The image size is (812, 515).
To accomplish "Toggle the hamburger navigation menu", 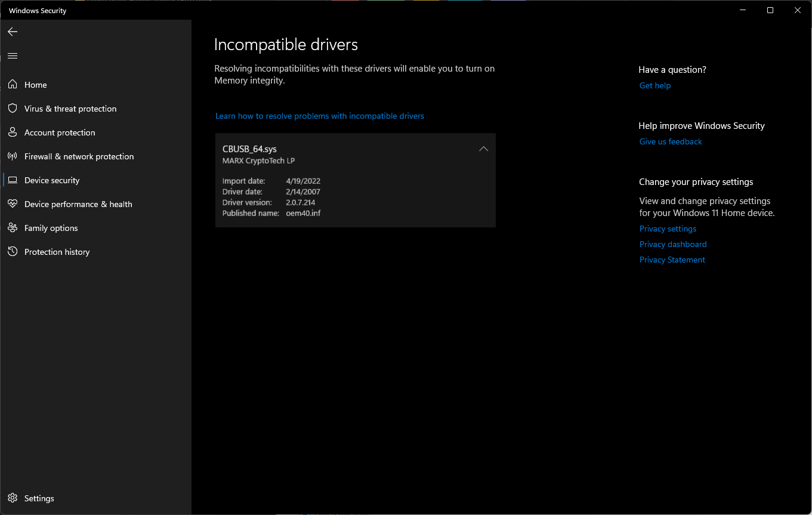I will click(x=13, y=55).
